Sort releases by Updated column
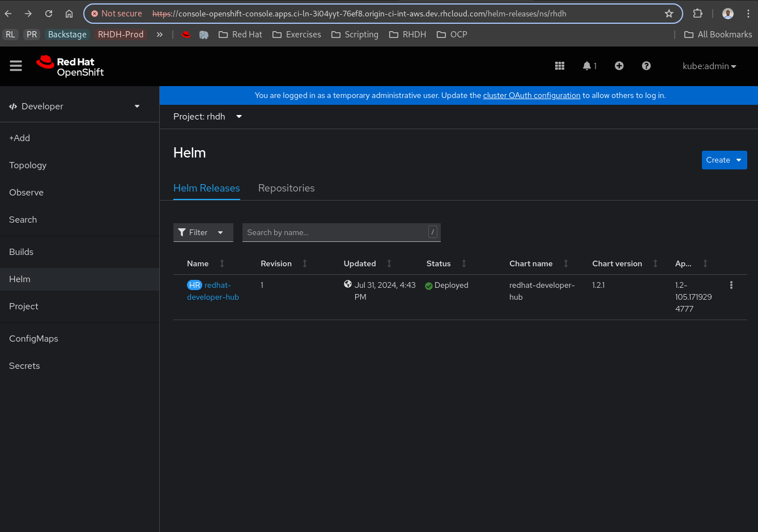The image size is (758, 532). click(360, 263)
